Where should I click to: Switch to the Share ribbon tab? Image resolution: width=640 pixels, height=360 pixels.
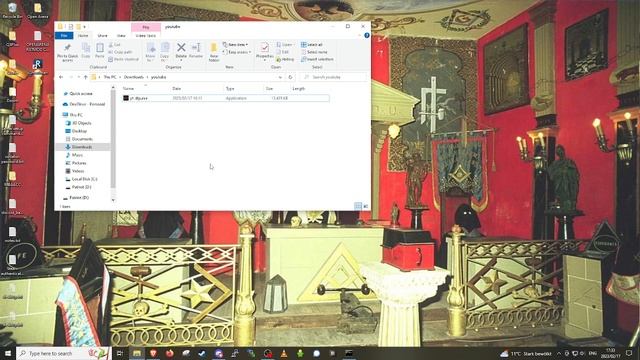(102, 36)
